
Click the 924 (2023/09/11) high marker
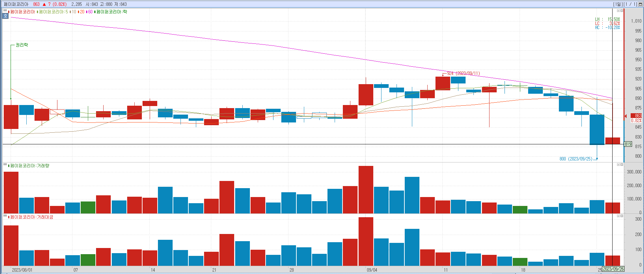click(463, 74)
